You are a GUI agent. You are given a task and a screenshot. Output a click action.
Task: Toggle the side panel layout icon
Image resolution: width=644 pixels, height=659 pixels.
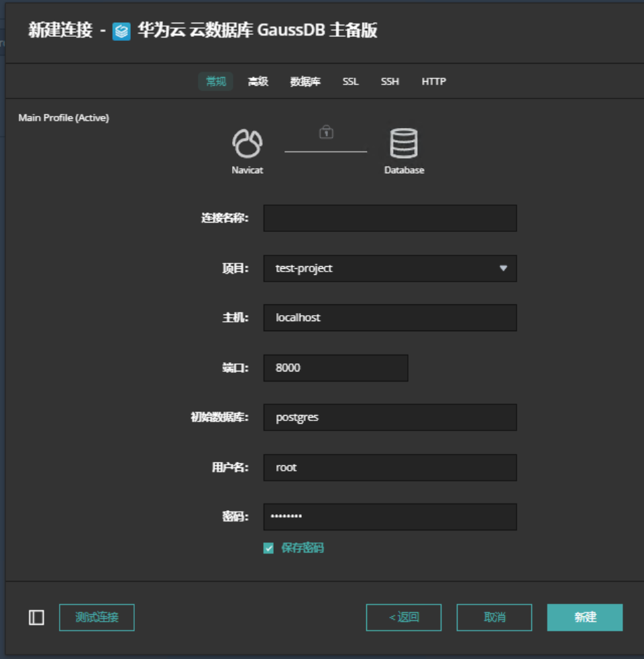pos(36,617)
